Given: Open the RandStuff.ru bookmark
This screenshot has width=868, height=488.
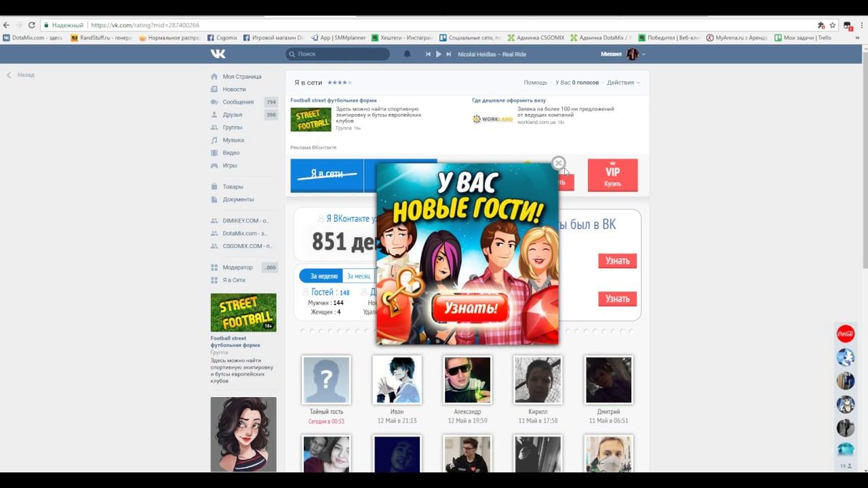Looking at the screenshot, I should pos(102,38).
